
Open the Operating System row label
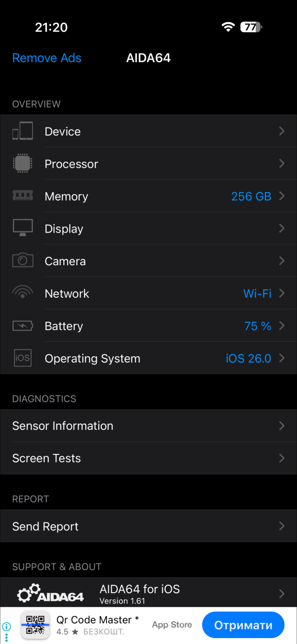point(92,358)
